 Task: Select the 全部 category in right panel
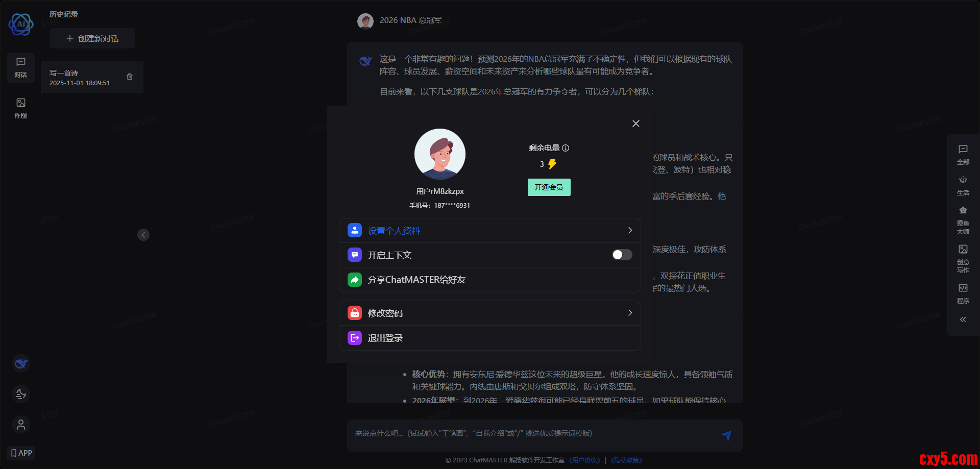[x=963, y=155]
